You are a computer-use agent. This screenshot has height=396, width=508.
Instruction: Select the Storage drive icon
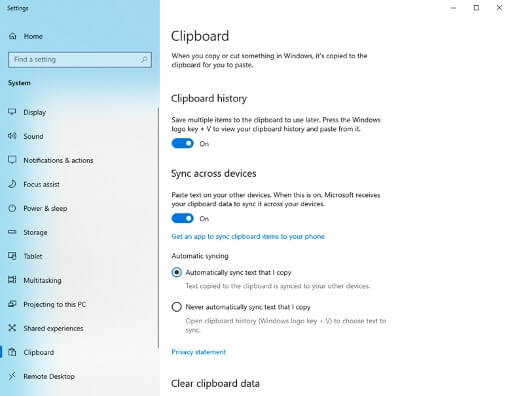click(x=12, y=232)
